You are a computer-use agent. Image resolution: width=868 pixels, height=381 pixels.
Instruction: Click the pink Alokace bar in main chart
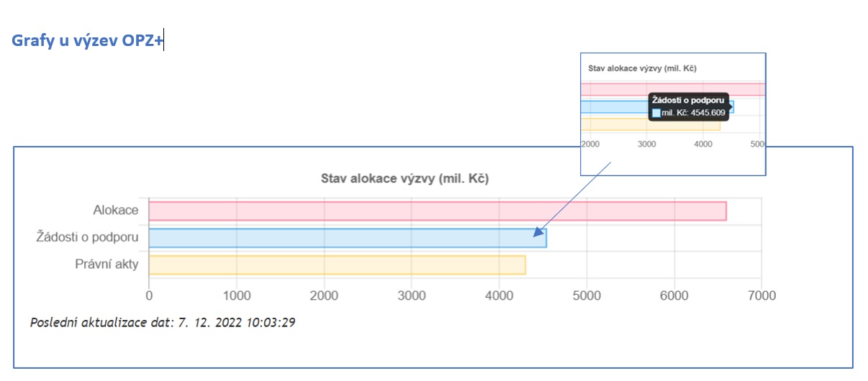click(438, 211)
